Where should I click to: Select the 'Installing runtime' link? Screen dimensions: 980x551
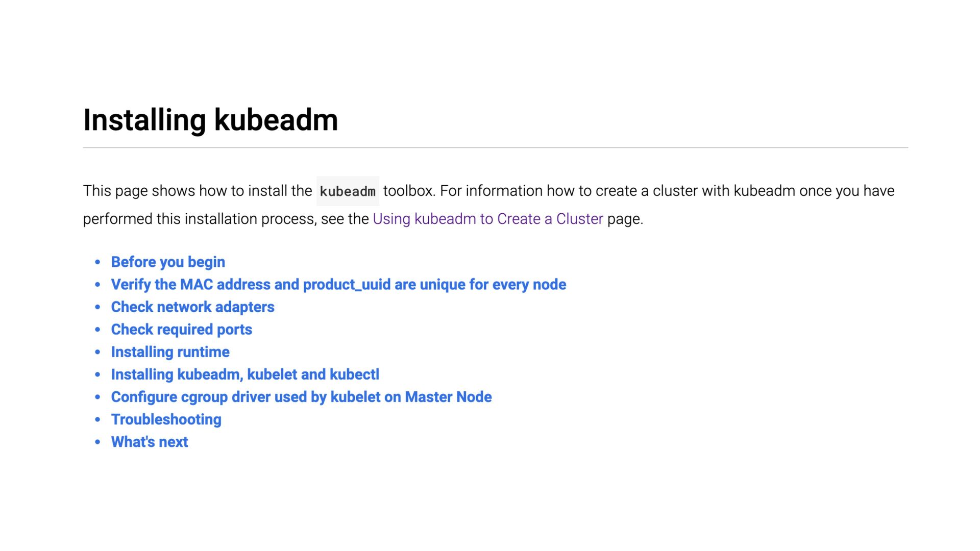[170, 352]
